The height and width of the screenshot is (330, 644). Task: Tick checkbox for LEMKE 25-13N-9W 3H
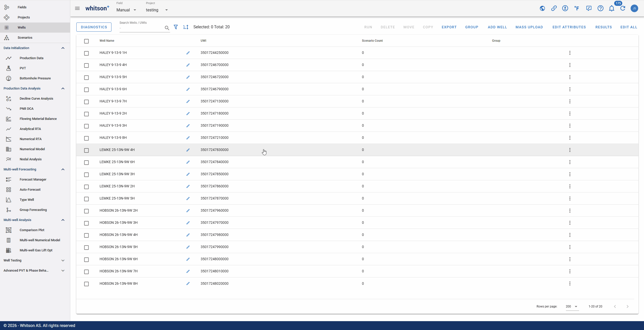tap(86, 174)
